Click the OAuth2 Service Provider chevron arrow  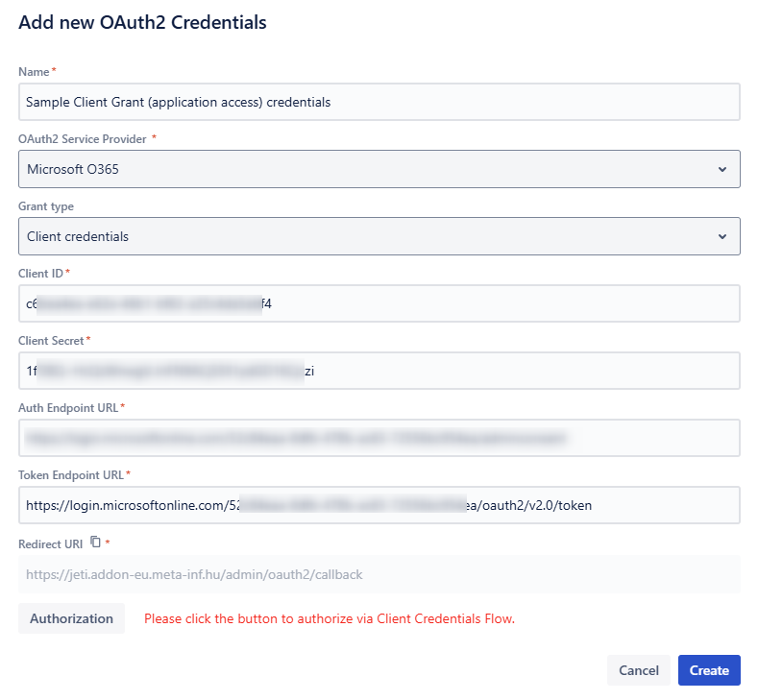(721, 169)
